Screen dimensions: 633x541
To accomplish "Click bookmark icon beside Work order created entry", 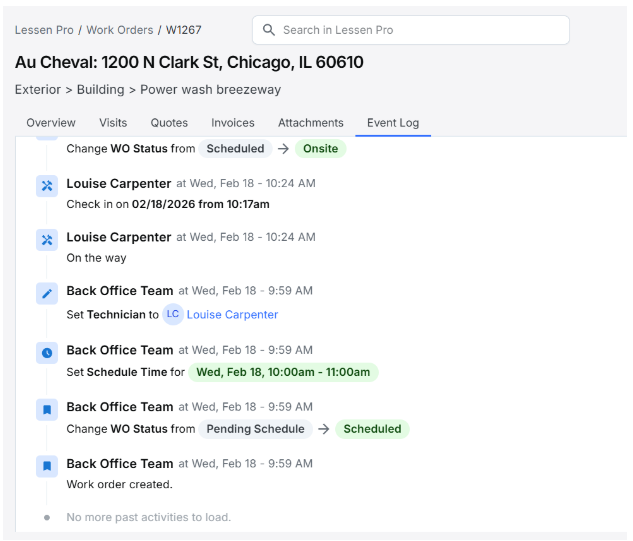I will 47,466.
